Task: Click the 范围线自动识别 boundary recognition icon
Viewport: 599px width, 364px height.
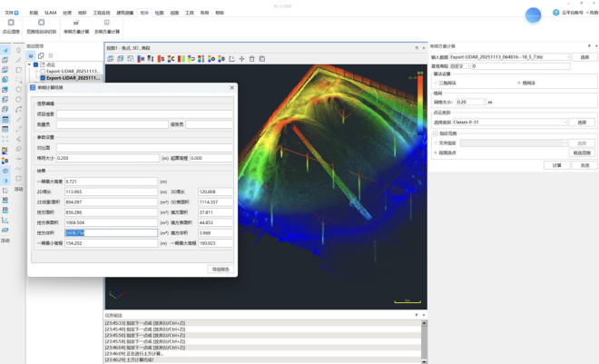Action: 41,24
